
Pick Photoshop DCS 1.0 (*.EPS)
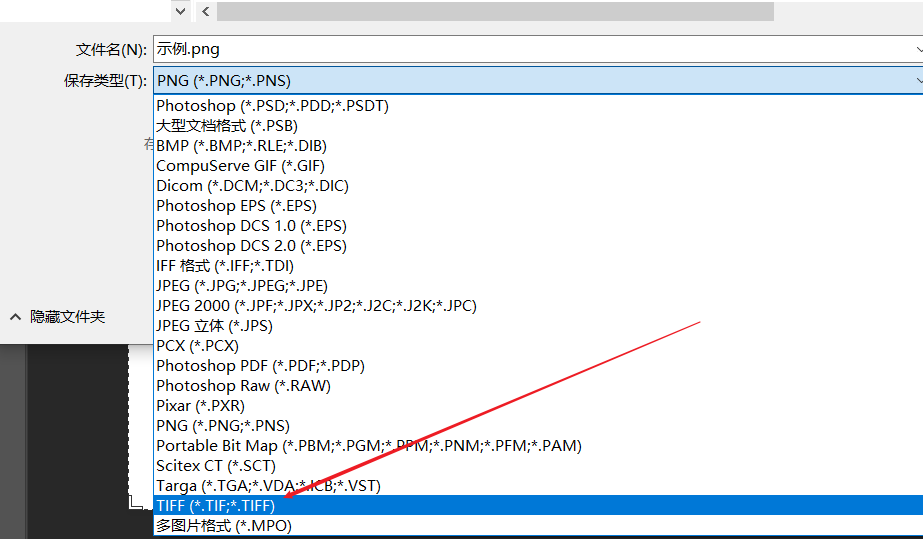538,226
